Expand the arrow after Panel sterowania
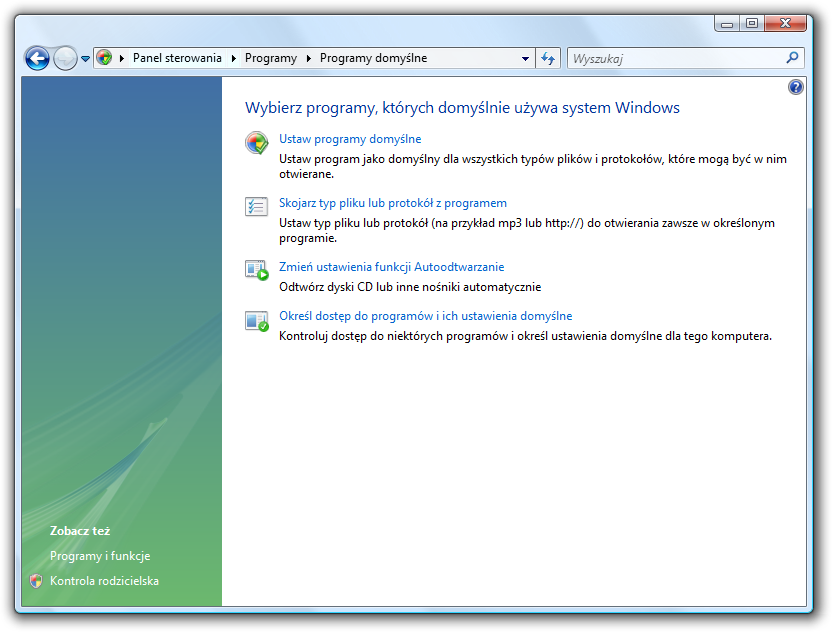 (x=233, y=58)
